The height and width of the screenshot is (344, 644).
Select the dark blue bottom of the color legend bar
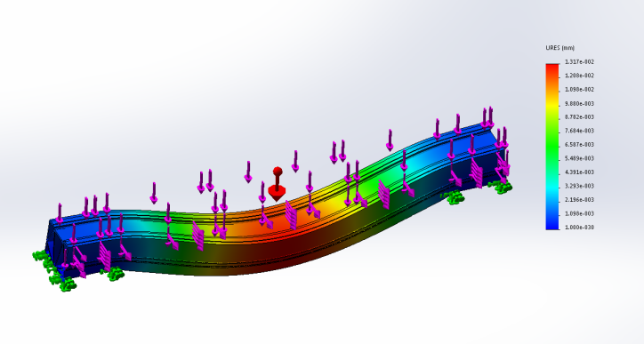pos(552,224)
